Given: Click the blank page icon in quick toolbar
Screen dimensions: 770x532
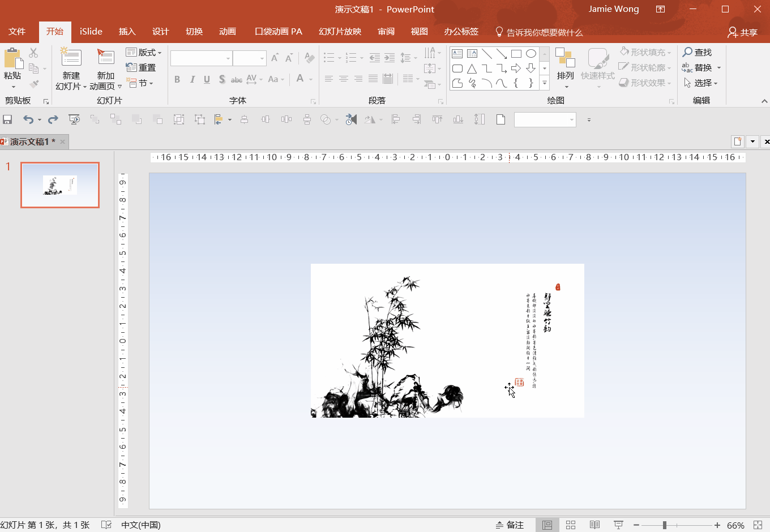Looking at the screenshot, I should pos(500,119).
